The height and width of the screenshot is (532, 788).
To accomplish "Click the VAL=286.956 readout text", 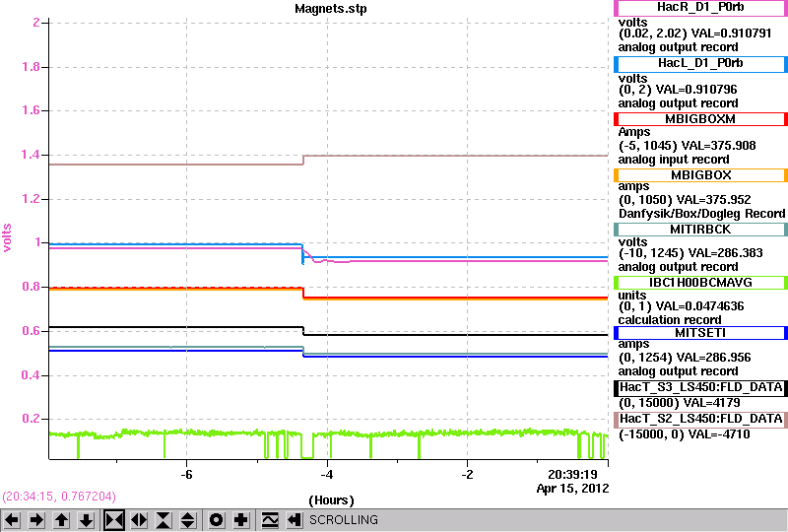I will tap(713, 358).
